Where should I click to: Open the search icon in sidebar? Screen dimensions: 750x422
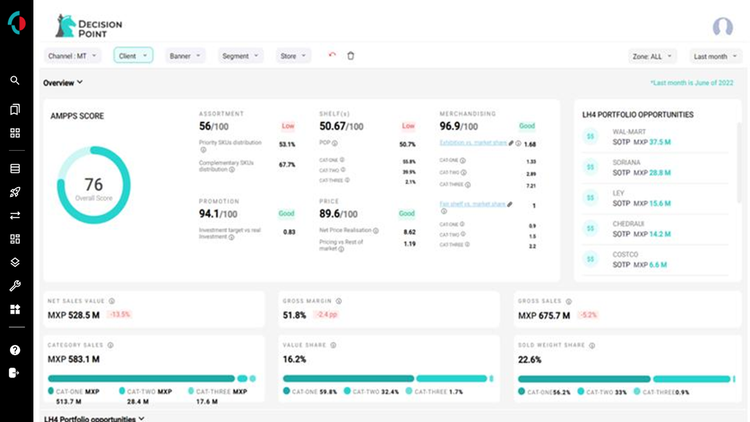[15, 80]
